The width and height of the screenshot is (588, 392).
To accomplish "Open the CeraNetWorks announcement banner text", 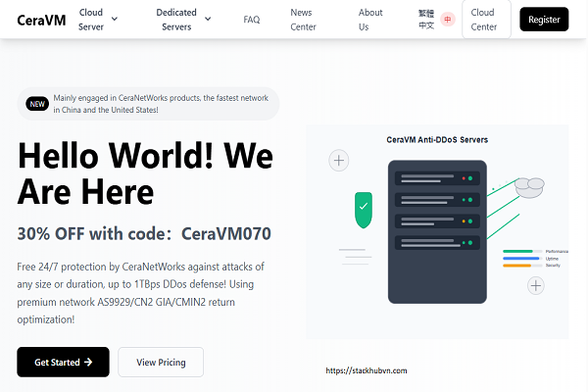I will [161, 104].
